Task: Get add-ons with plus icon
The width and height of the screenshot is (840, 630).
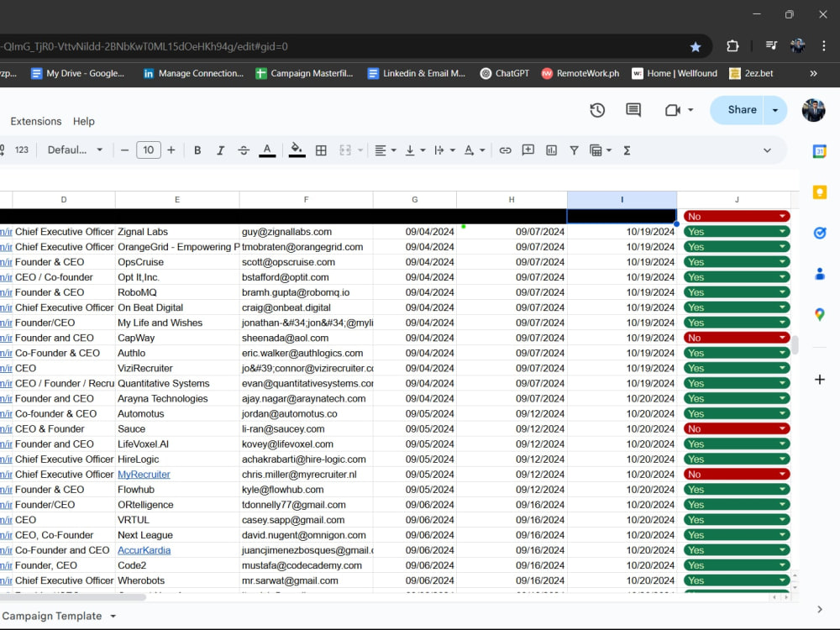Action: point(820,380)
